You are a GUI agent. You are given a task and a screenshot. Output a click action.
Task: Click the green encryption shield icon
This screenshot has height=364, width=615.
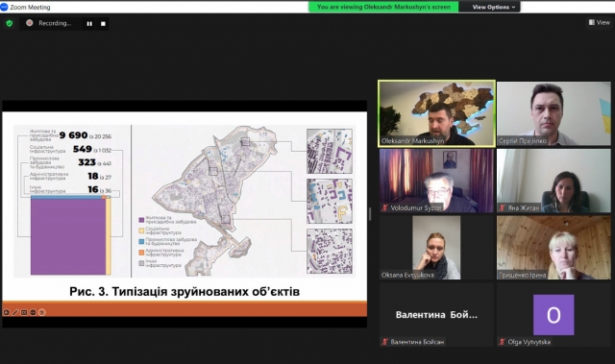tap(10, 23)
